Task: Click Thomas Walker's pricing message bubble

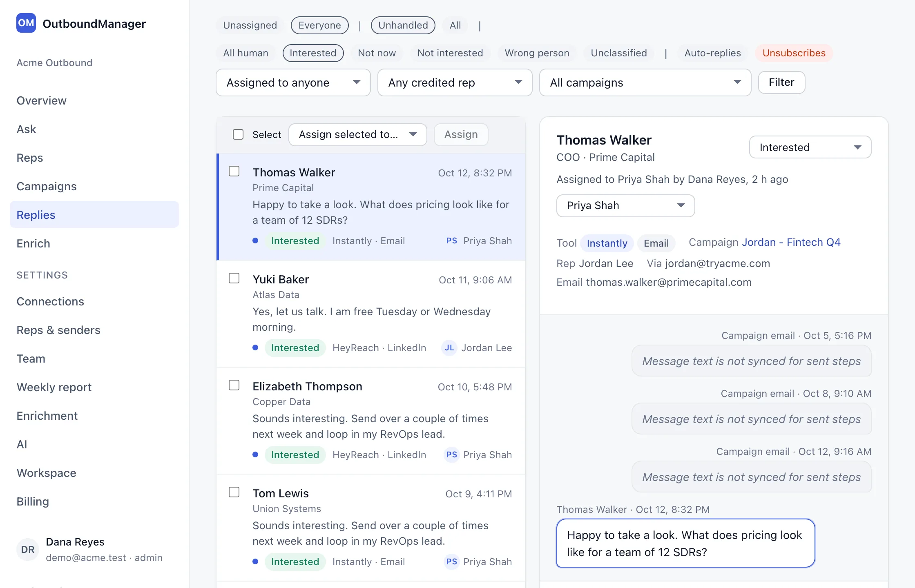Action: [x=686, y=543]
